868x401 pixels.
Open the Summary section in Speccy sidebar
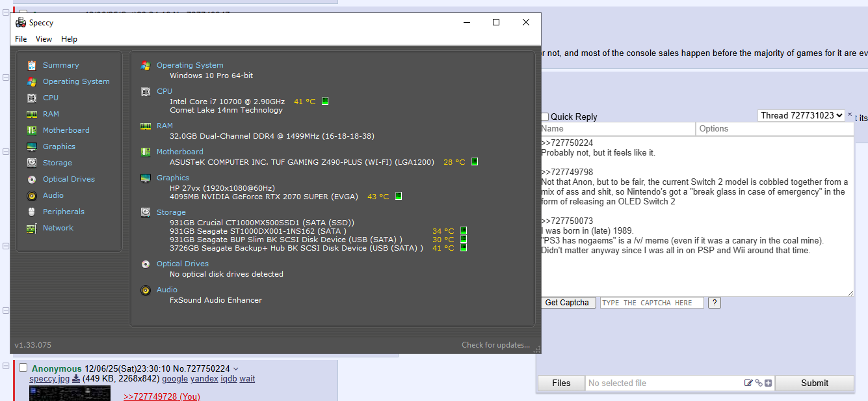click(x=60, y=65)
